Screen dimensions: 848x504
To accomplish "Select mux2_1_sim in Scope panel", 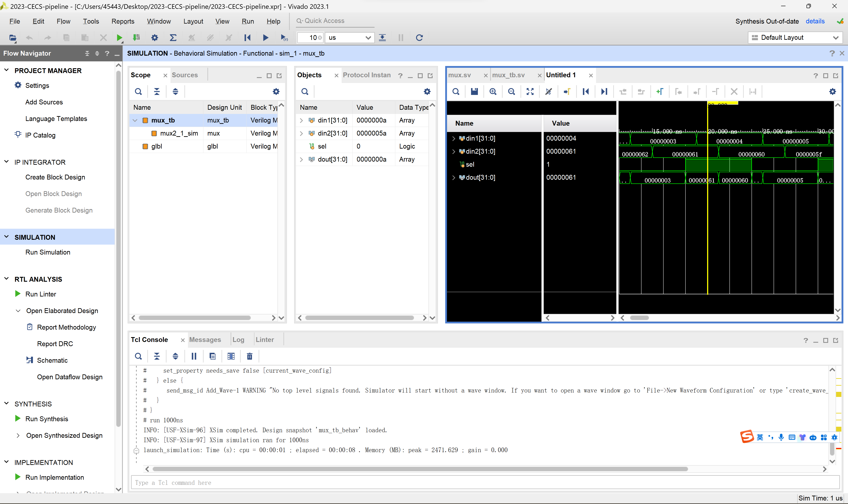I will point(179,134).
